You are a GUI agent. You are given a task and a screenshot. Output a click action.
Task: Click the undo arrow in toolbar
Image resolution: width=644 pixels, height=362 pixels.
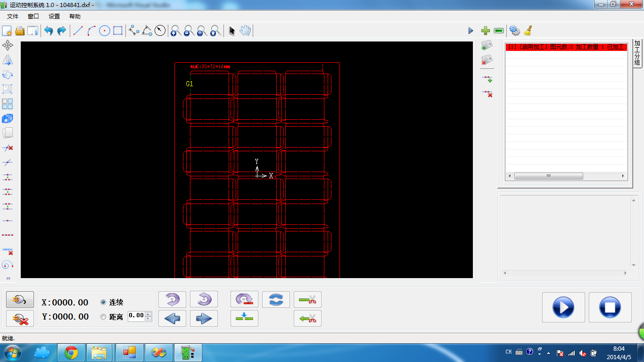point(48,31)
